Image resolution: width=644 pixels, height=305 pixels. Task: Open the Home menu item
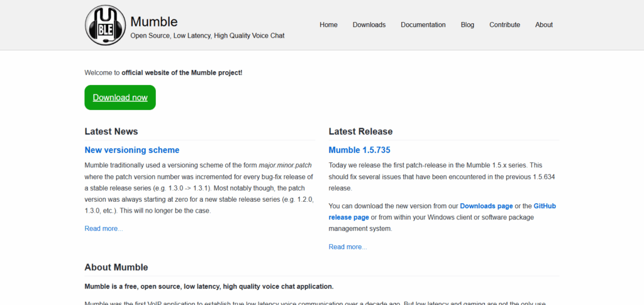(x=328, y=25)
